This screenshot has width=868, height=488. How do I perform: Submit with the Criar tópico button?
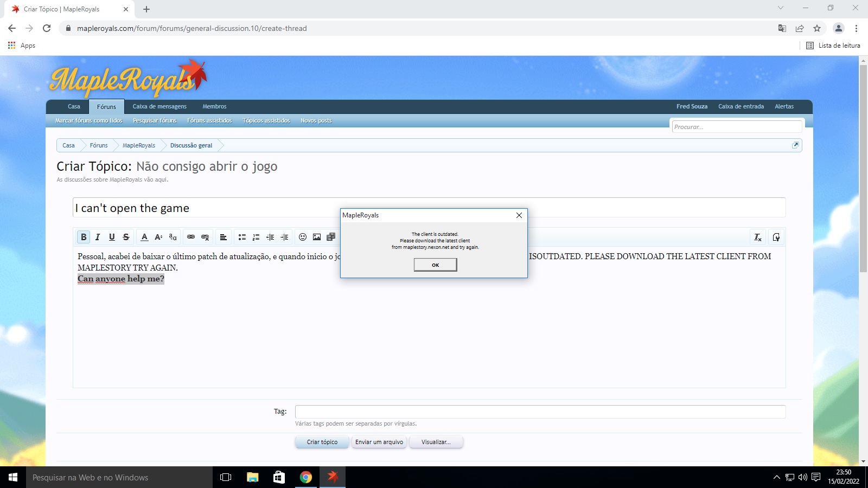(322, 442)
